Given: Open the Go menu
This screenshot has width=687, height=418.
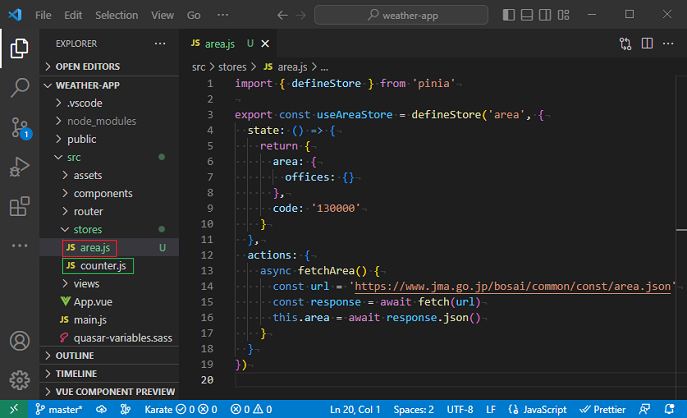Looking at the screenshot, I should [194, 15].
